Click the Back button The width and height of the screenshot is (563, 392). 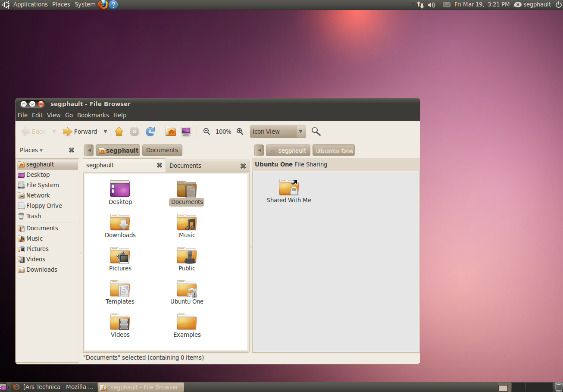tap(33, 132)
